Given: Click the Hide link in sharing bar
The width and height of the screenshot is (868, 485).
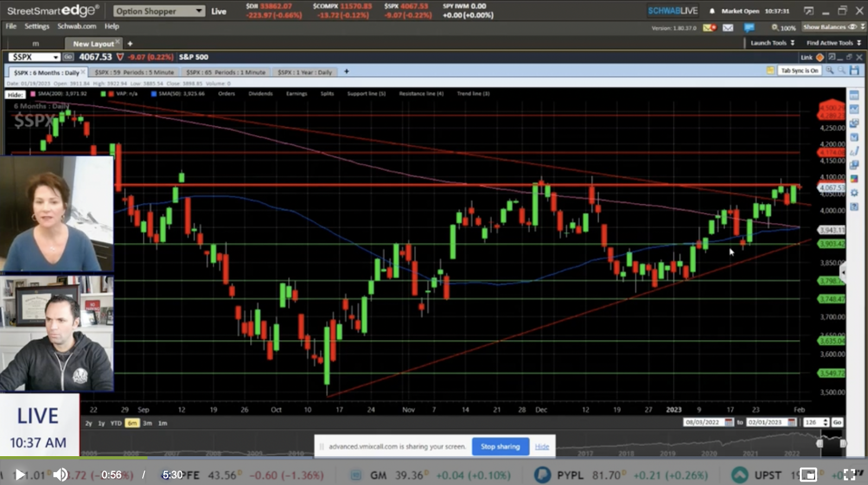Looking at the screenshot, I should 542,446.
